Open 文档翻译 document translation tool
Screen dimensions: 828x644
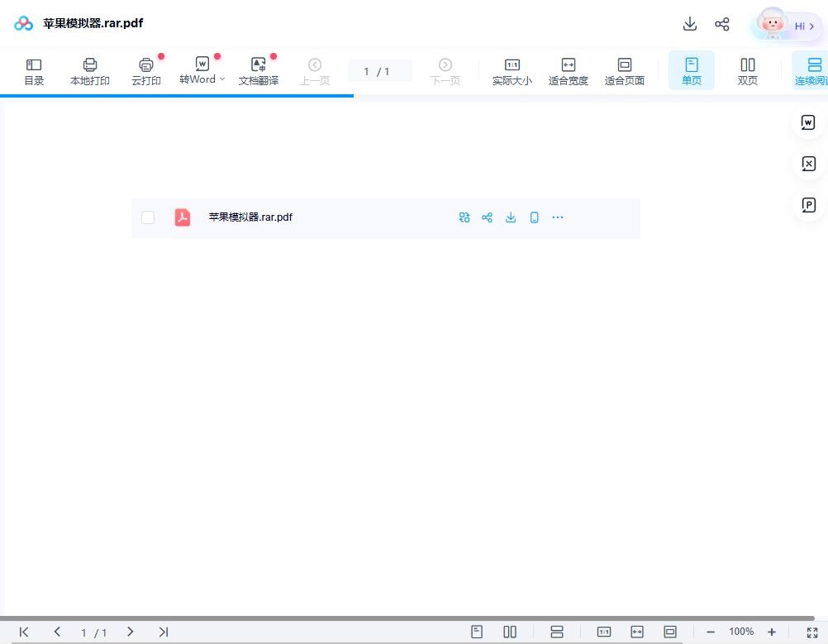(259, 71)
